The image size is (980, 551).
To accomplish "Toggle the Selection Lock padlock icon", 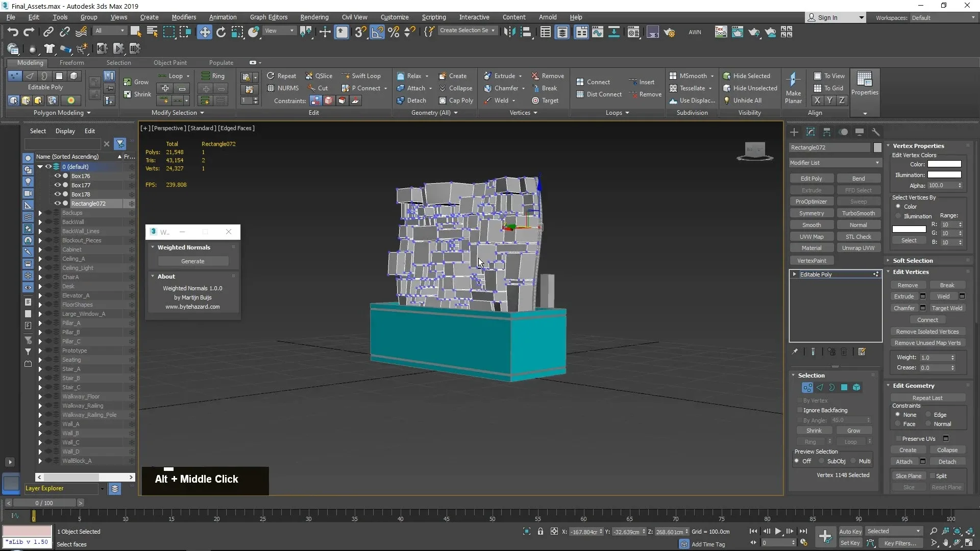I will 540,531.
